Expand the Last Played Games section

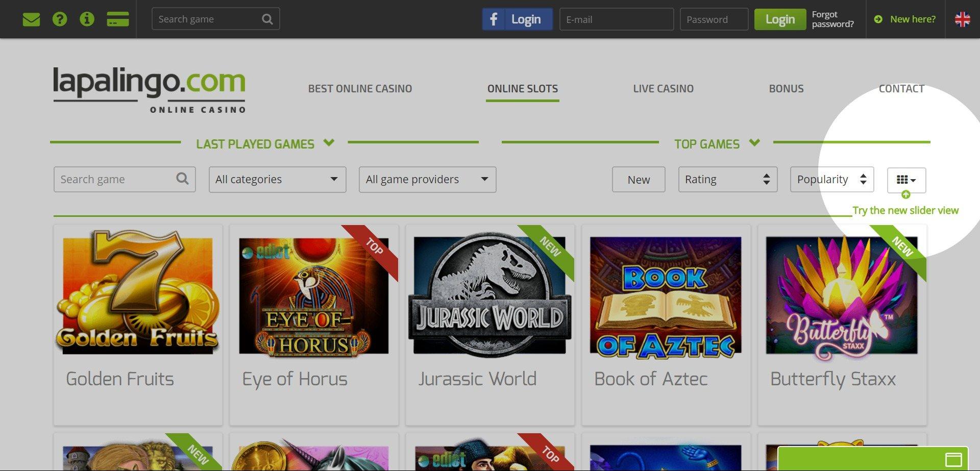(265, 144)
